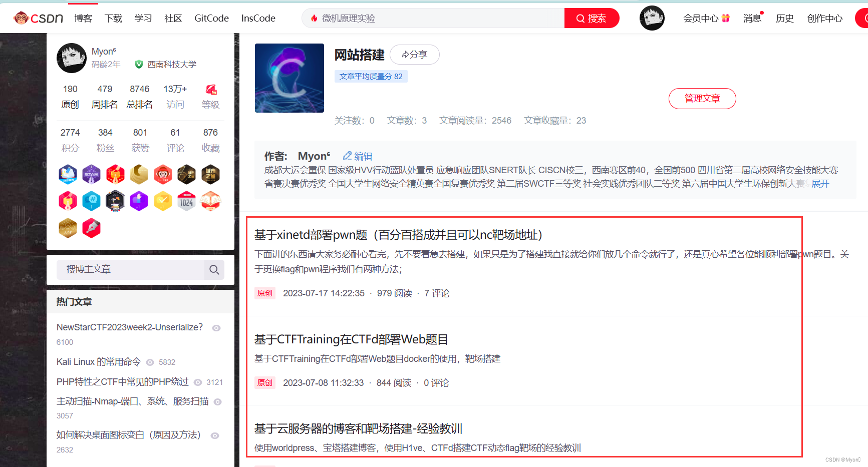Open article 基于云服务器的博客和靶场搭建-经验教训
The width and height of the screenshot is (868, 467).
click(358, 428)
